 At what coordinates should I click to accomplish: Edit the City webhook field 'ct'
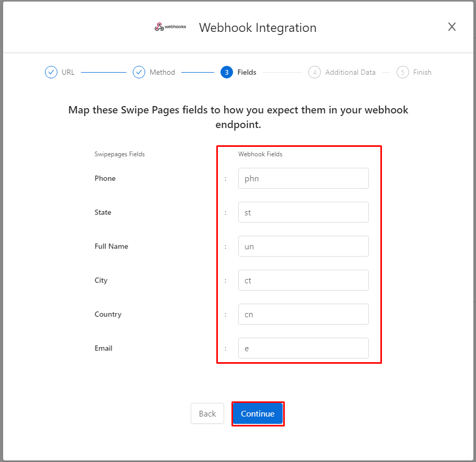[x=303, y=280]
